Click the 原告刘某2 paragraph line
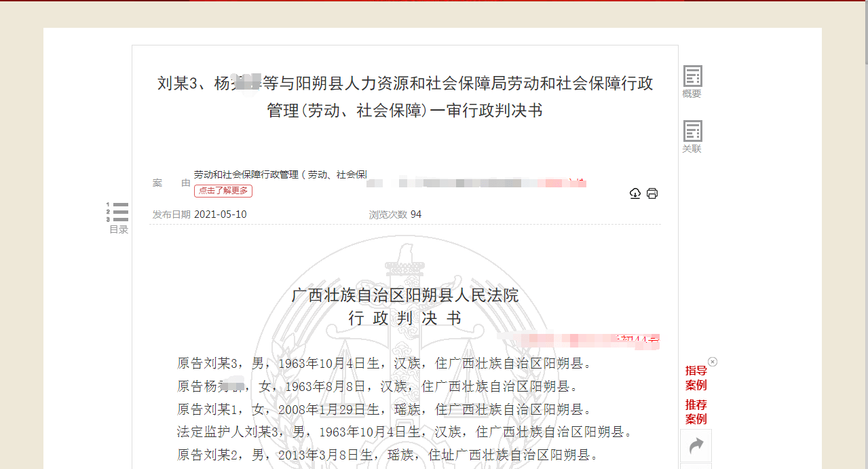The image size is (868, 469). (x=388, y=455)
